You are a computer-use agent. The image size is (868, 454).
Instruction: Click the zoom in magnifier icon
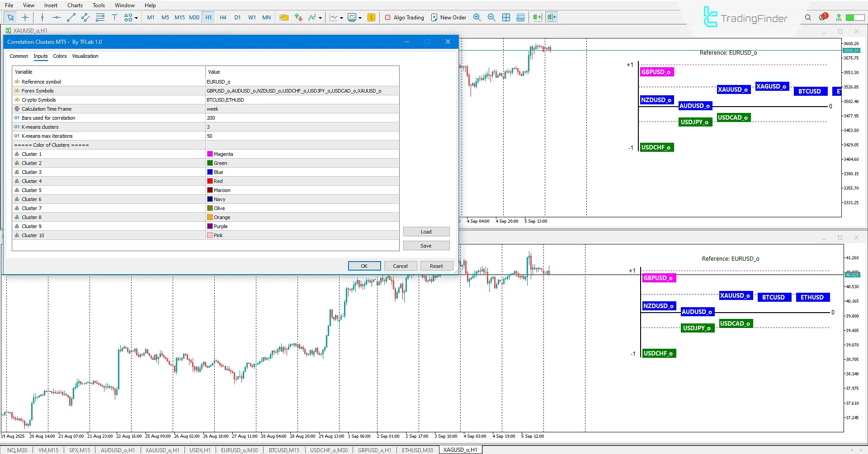pos(477,18)
